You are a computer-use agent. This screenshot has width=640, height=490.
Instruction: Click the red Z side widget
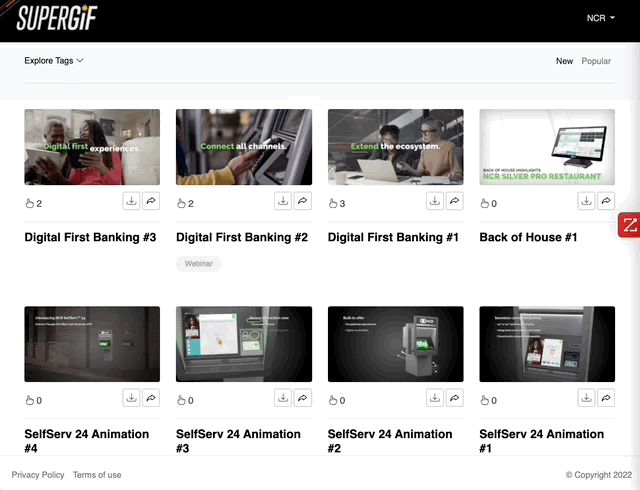tap(629, 225)
